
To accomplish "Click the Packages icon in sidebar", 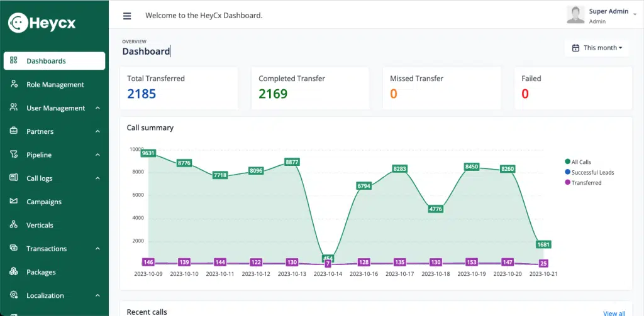I will tap(14, 272).
